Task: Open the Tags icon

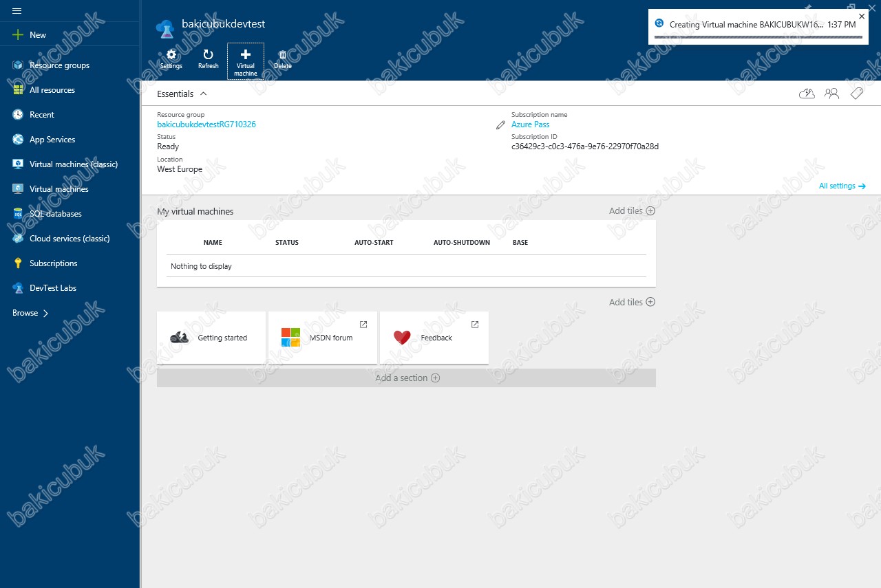Action: (x=856, y=94)
